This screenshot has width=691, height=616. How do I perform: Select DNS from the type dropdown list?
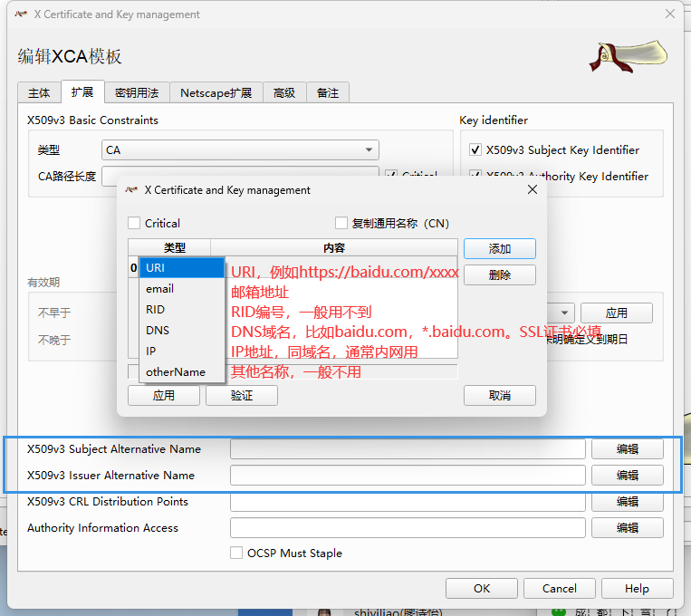158,331
